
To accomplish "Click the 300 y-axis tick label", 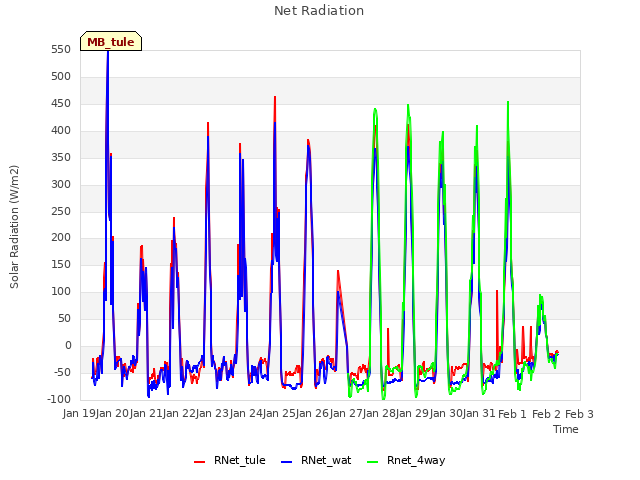I will 61,184.
